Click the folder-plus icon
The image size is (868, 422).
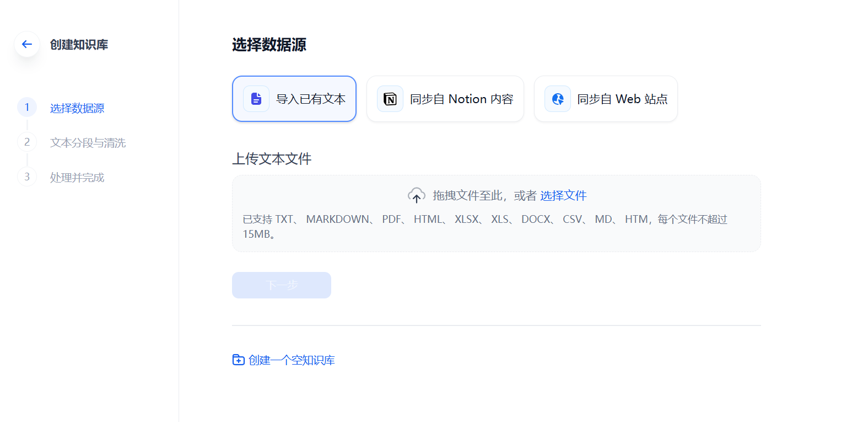click(239, 360)
